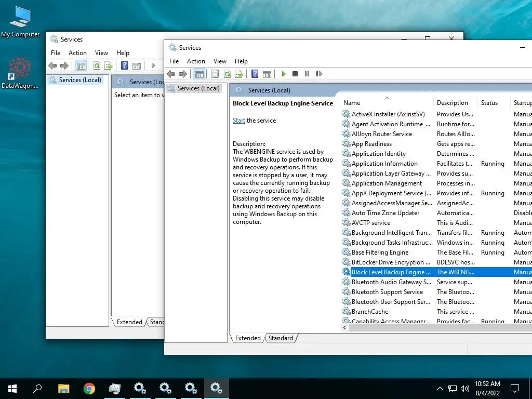Select the Extended tab in front window
This screenshot has height=399, width=532.
pyautogui.click(x=248, y=338)
